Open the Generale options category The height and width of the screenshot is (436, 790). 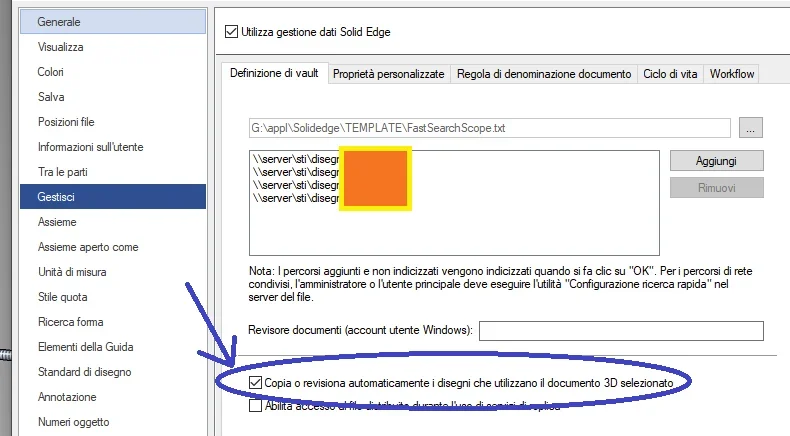[x=59, y=22]
